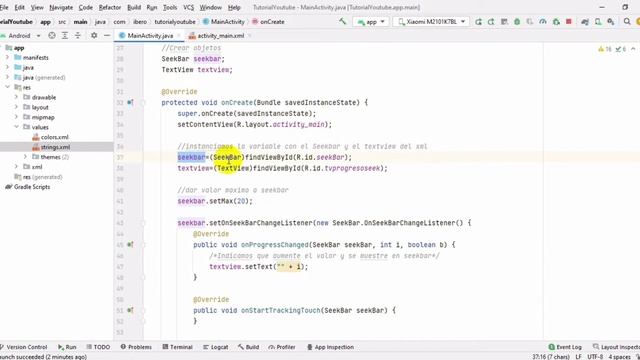Open the AVD Device Manager icon
The height and width of the screenshot is (360, 640).
pyautogui.click(x=598, y=22)
